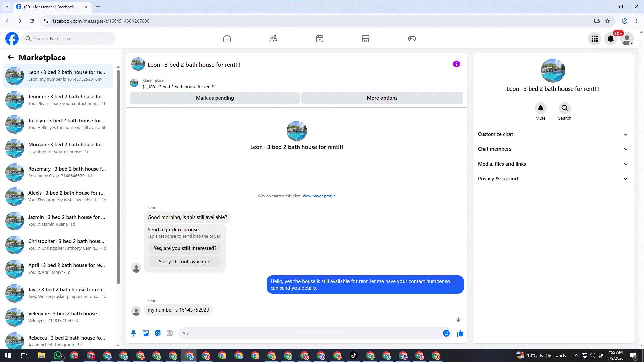
Task: Open the emoji picker in message box
Action: click(446, 333)
